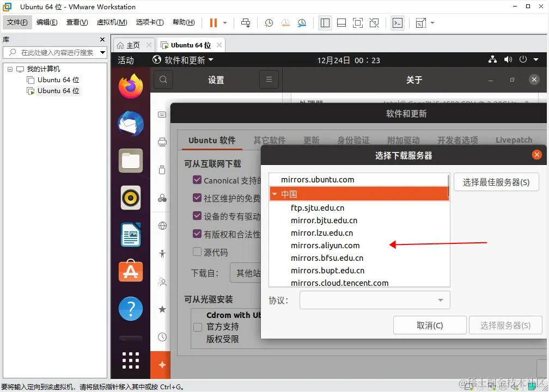
Task: Click the network icon in Ubuntu top bar
Action: [492, 59]
